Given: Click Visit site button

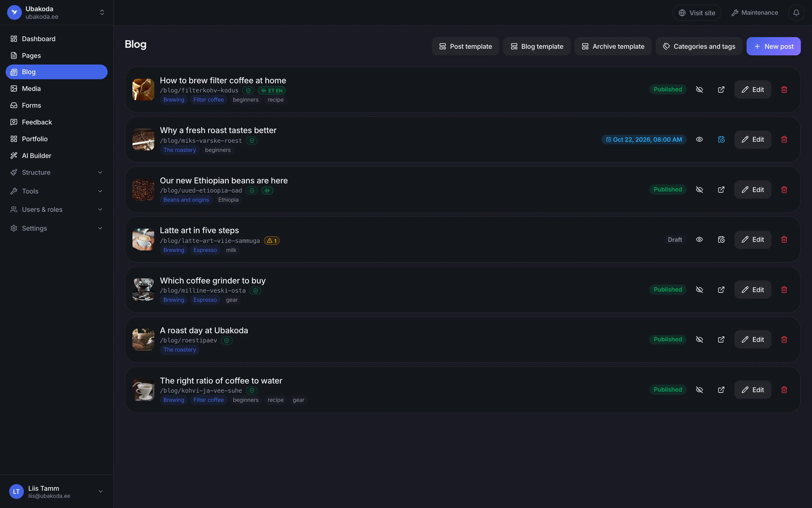Looking at the screenshot, I should click(x=697, y=13).
